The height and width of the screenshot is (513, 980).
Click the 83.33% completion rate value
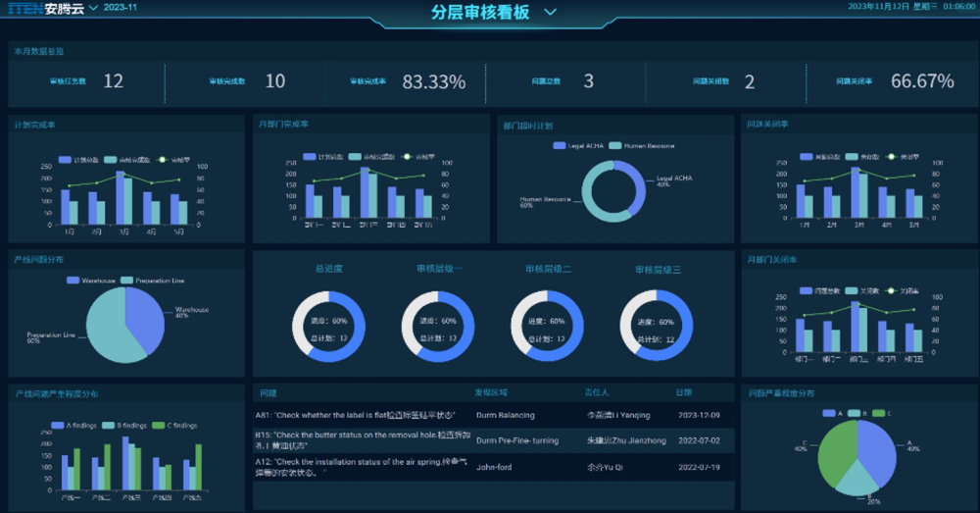tap(434, 82)
